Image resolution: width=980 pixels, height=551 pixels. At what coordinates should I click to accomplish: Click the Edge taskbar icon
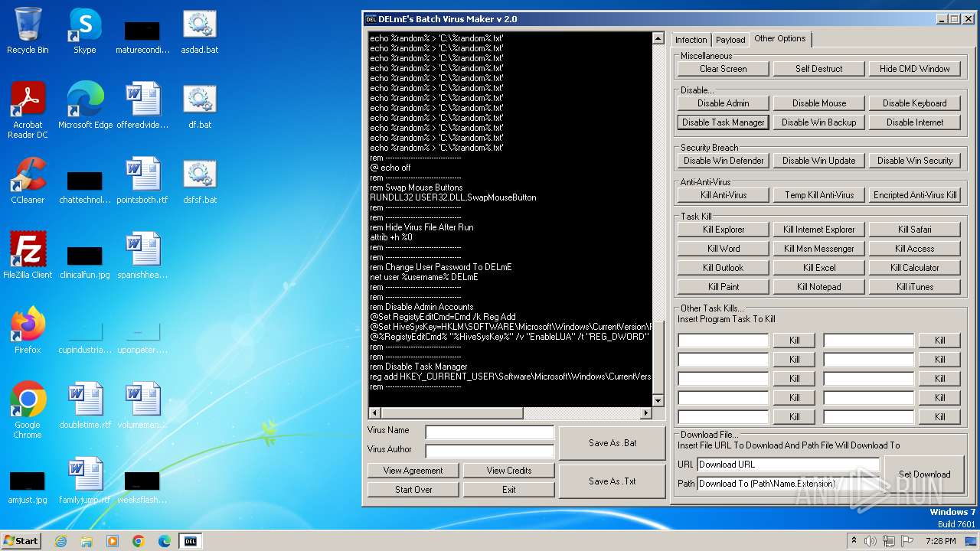165,541
